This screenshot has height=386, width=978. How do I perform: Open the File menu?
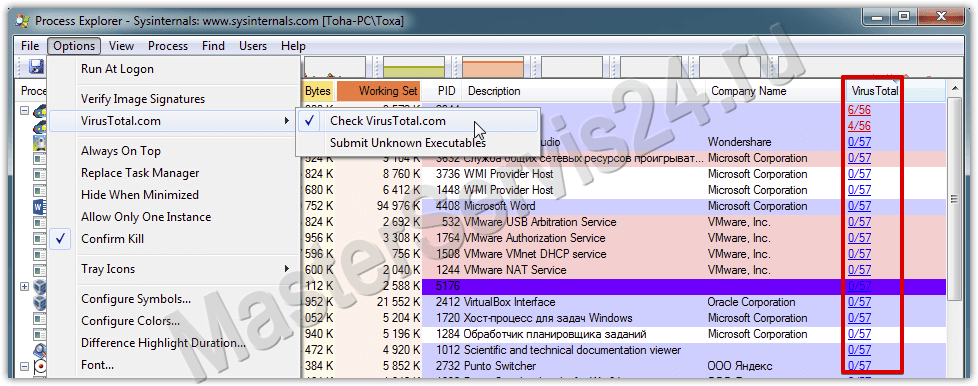tap(30, 46)
